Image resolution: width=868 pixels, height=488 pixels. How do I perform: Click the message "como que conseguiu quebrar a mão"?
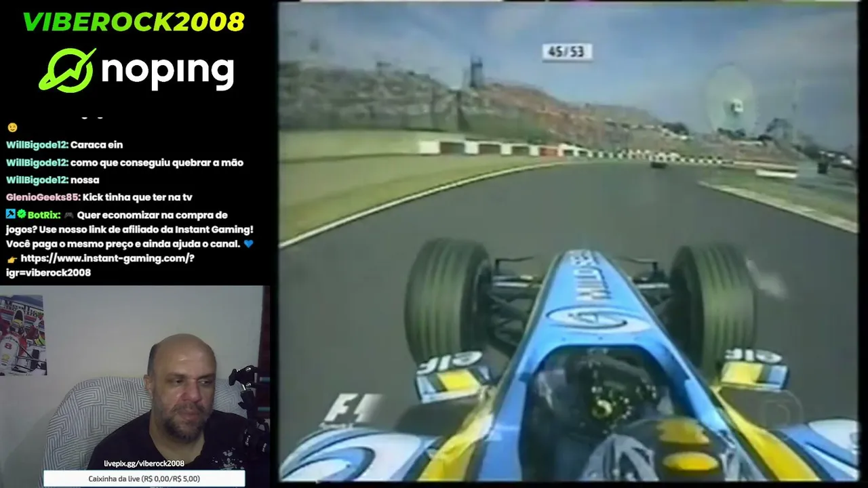[x=157, y=162]
